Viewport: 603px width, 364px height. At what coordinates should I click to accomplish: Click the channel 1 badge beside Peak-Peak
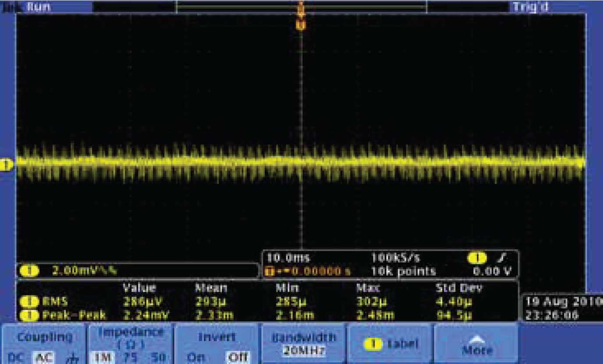32,314
